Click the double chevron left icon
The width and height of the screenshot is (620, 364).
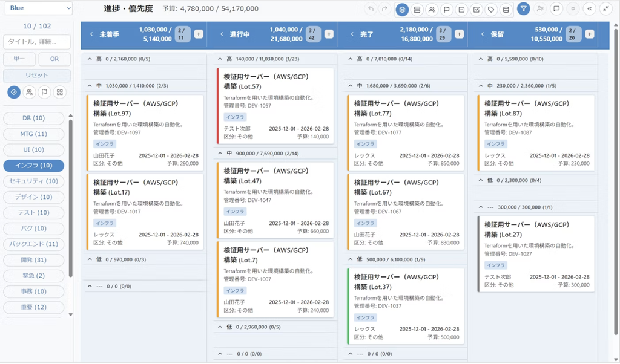coord(590,8)
